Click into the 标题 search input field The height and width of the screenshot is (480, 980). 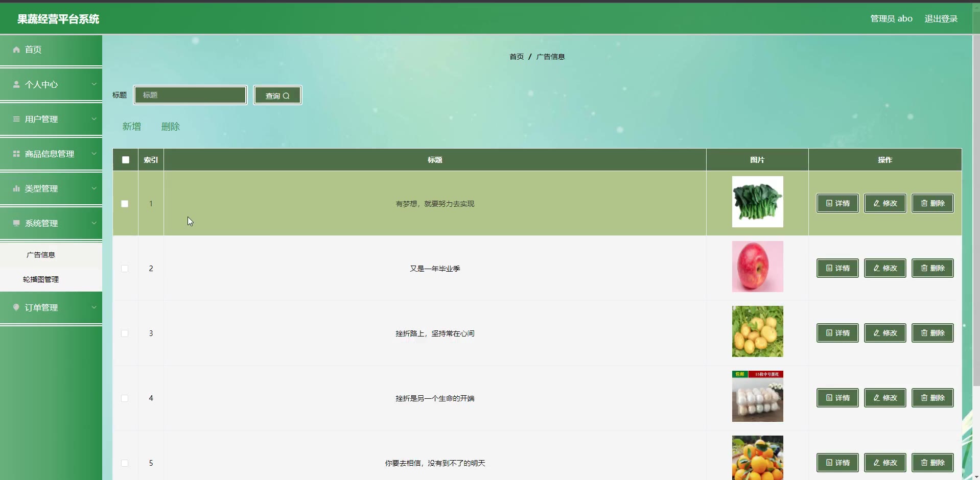pyautogui.click(x=191, y=95)
